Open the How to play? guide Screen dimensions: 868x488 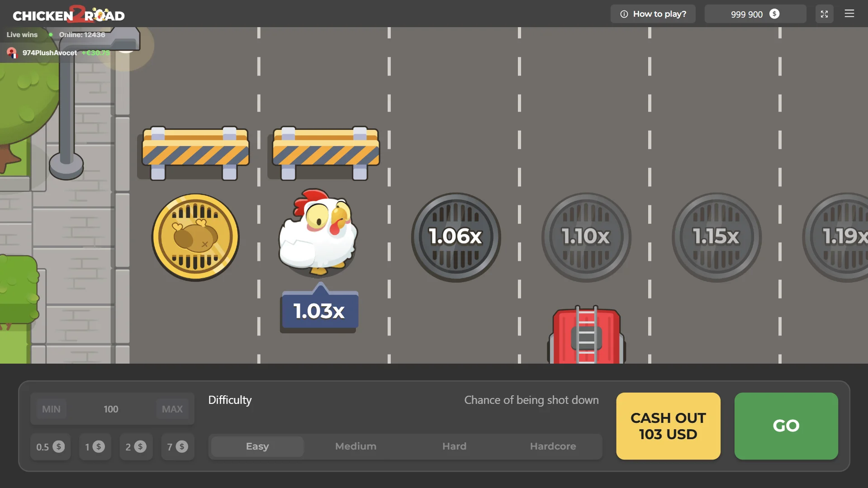[653, 14]
